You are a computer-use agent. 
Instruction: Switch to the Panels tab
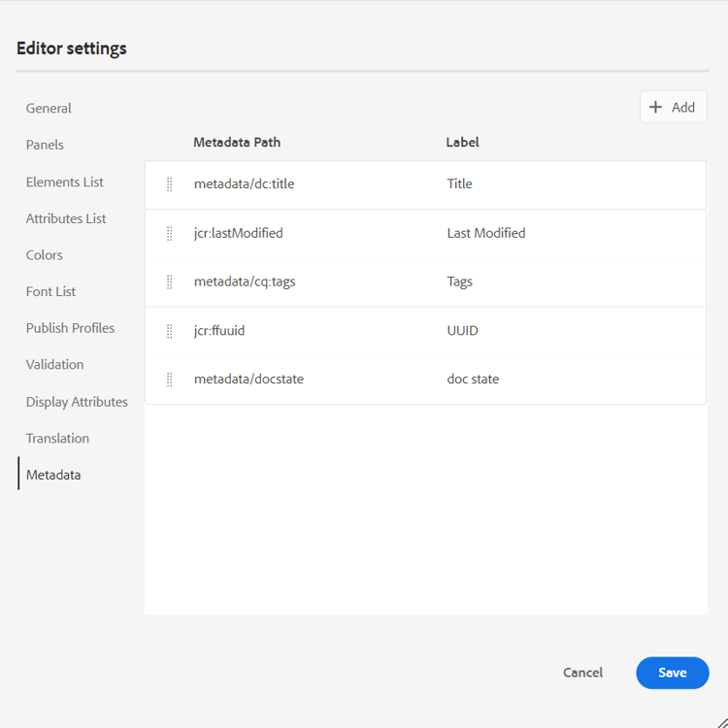tap(45, 145)
